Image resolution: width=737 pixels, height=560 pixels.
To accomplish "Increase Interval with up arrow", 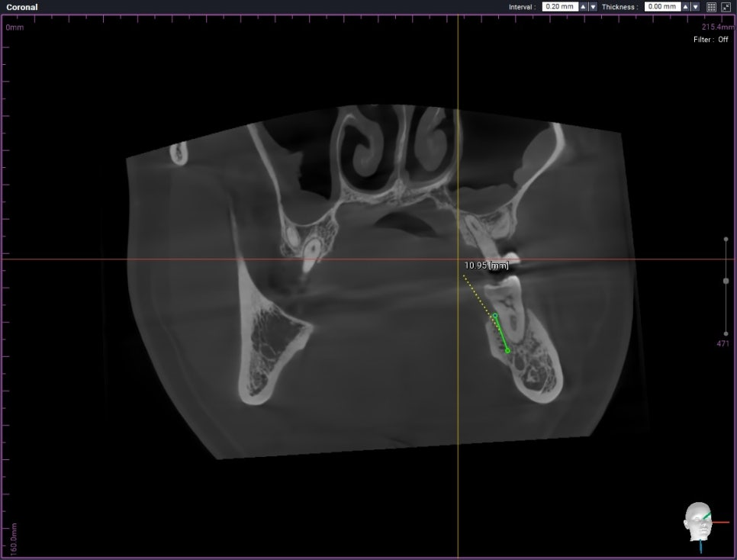I will click(584, 7).
